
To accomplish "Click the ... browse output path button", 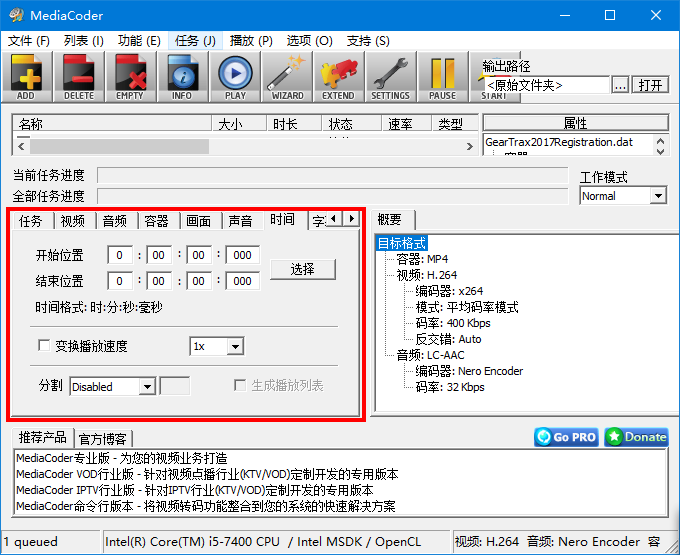I will (x=620, y=85).
